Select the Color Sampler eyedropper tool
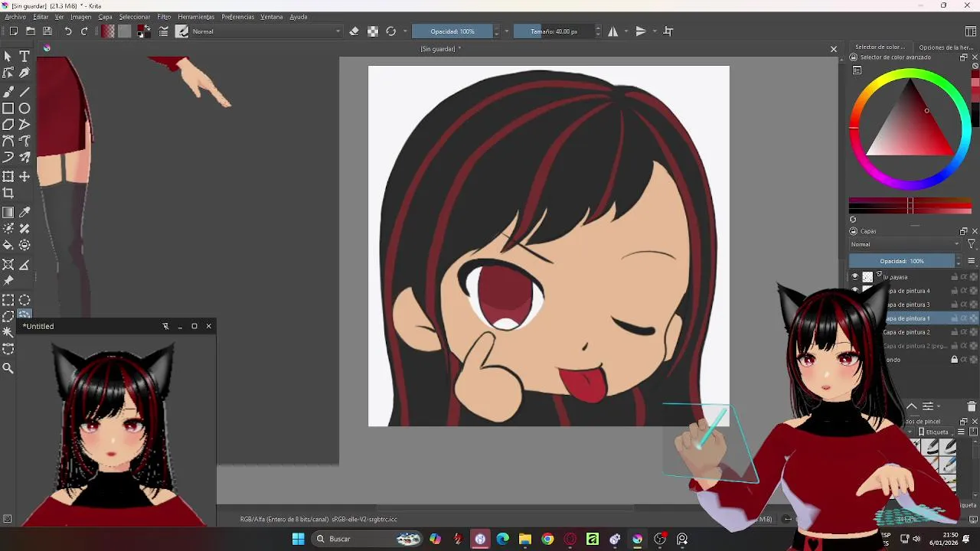Screen dimensions: 980x551 pos(24,213)
